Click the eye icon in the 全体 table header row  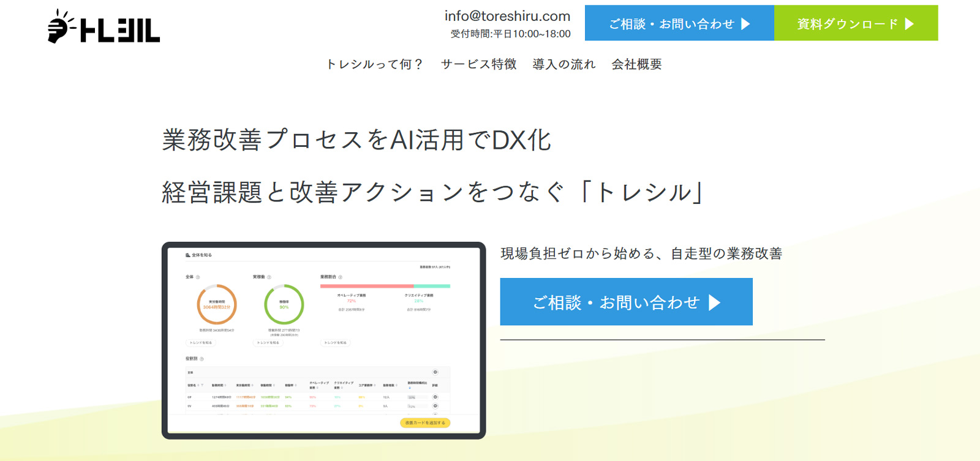[435, 372]
